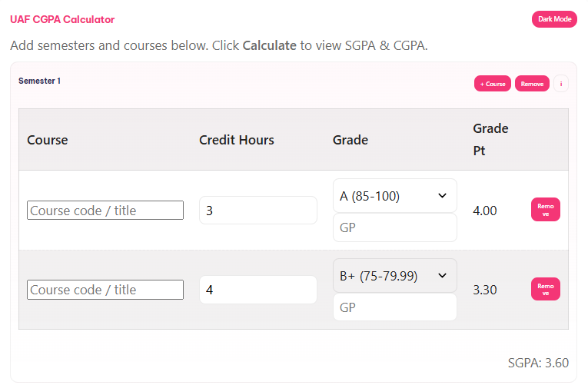Toggle Dark Mode on

pyautogui.click(x=554, y=19)
